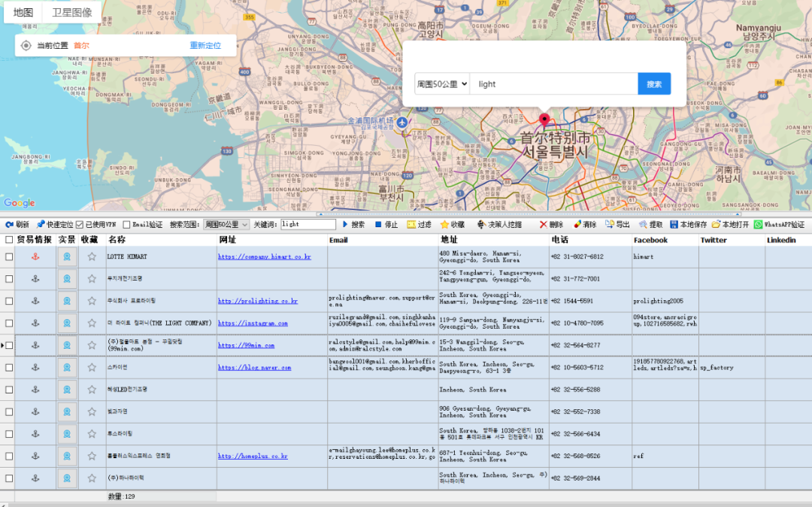Check the row checkbox for LOTTE HIMART
Image resolution: width=812 pixels, height=507 pixels.
(9, 257)
